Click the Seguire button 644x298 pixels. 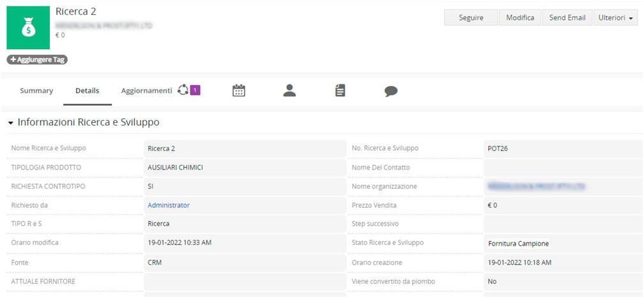coord(471,18)
